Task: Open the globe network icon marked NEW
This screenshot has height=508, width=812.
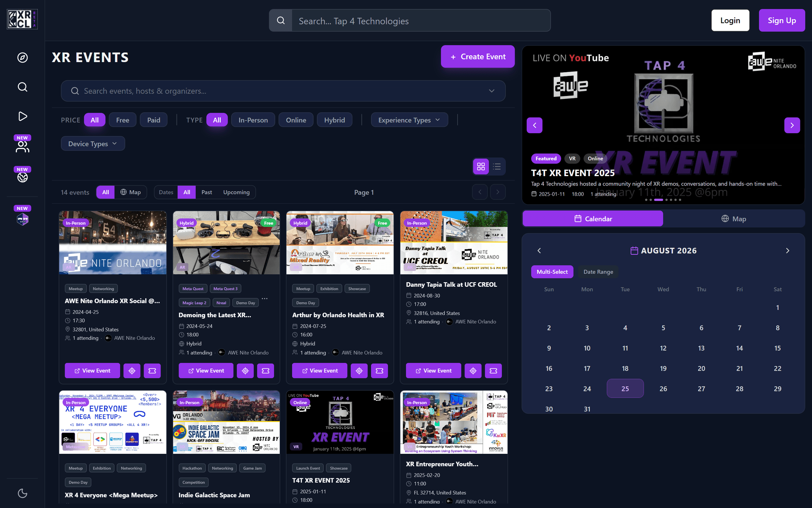Action: tap(23, 177)
